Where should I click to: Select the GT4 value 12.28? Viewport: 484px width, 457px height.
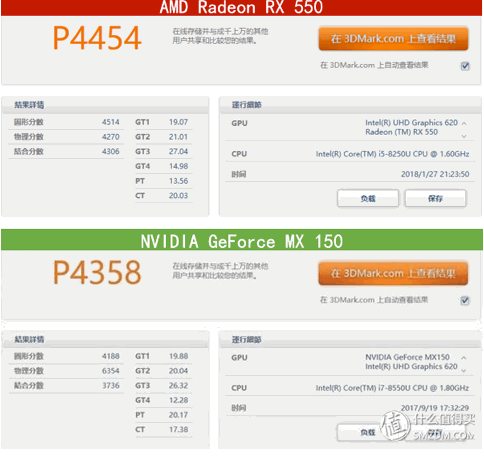pyautogui.click(x=178, y=400)
